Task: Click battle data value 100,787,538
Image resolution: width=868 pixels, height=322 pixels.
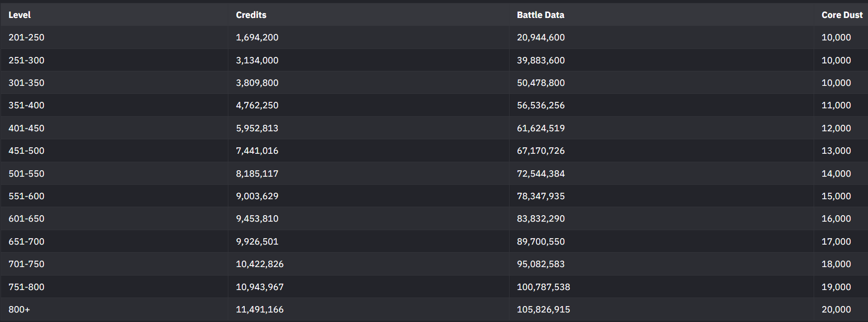Action: pos(543,287)
